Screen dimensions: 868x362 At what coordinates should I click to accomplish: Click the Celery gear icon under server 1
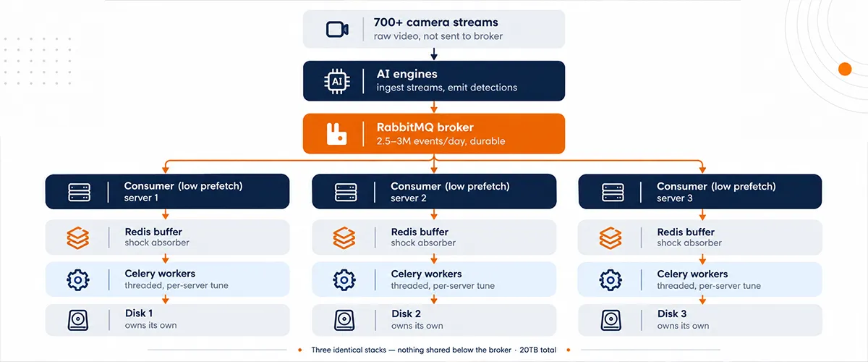[x=78, y=279]
